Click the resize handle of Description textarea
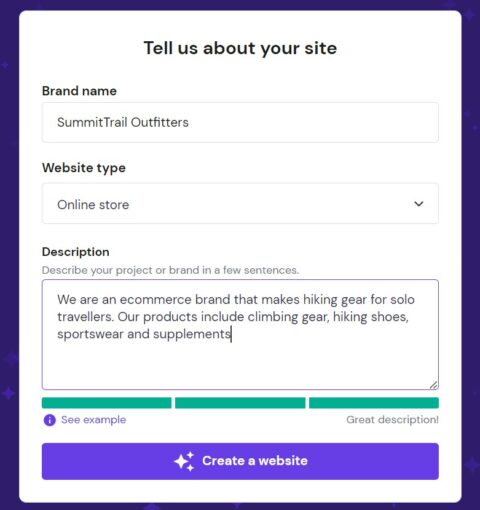 tap(433, 385)
